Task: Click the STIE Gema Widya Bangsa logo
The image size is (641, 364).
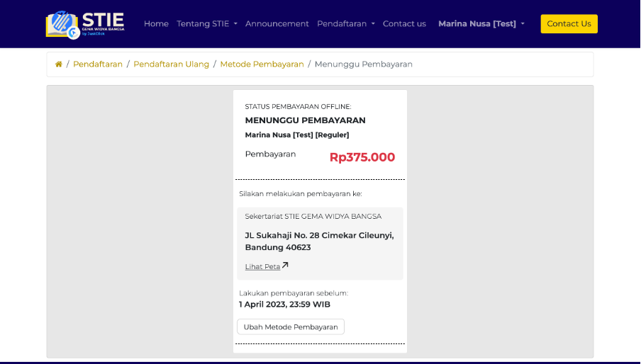Action: [x=86, y=24]
